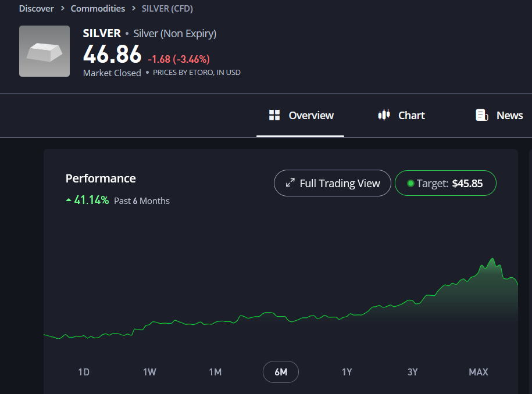Click the Market Closed status text

pos(112,73)
